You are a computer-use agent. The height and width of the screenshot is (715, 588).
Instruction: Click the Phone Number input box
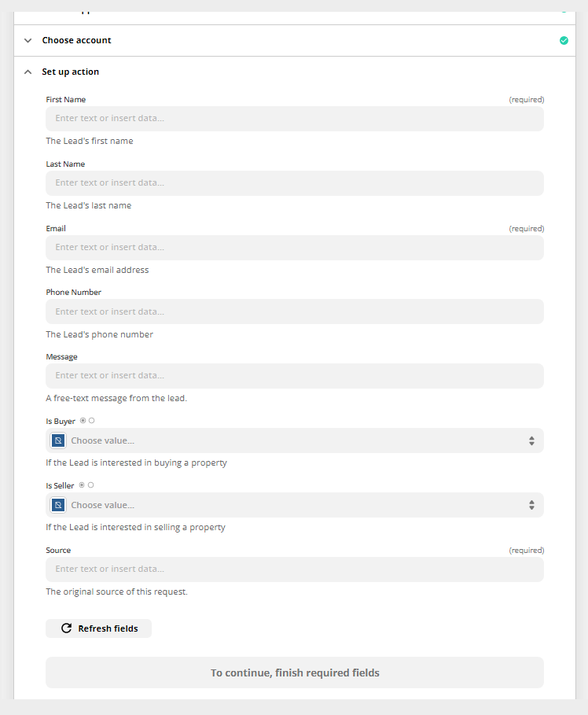[x=295, y=311]
